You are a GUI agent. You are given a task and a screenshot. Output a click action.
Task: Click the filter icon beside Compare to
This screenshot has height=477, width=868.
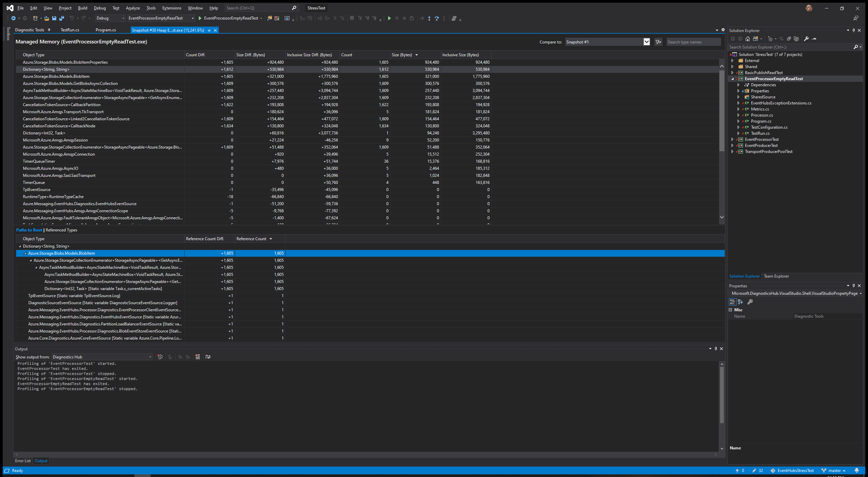658,42
